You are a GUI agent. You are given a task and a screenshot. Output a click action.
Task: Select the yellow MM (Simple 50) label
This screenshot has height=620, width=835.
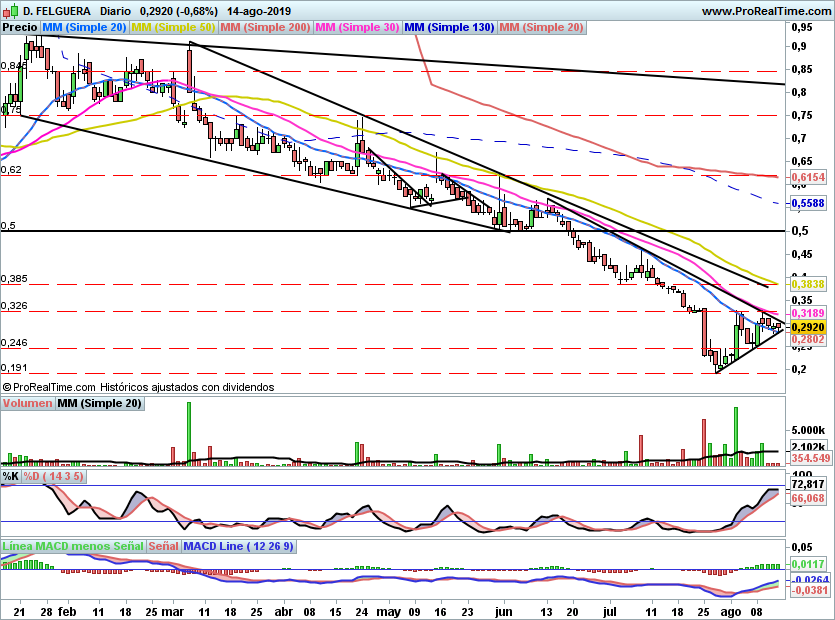[173, 28]
